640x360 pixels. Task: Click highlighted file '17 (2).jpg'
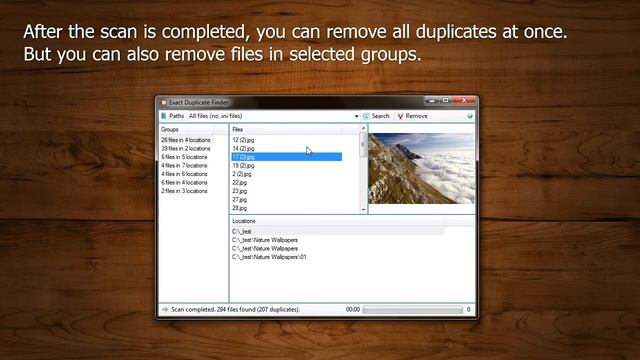pyautogui.click(x=287, y=157)
